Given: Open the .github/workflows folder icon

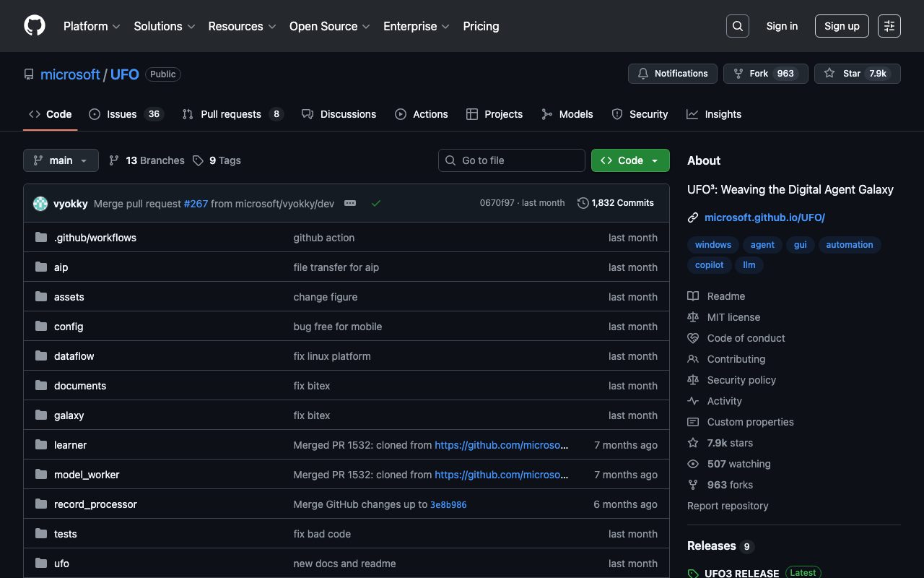Looking at the screenshot, I should [41, 238].
